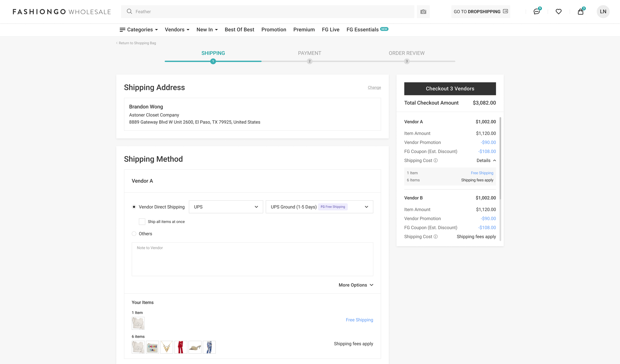This screenshot has height=364, width=620.
Task: Open the shopping bag icon
Action: 580,12
